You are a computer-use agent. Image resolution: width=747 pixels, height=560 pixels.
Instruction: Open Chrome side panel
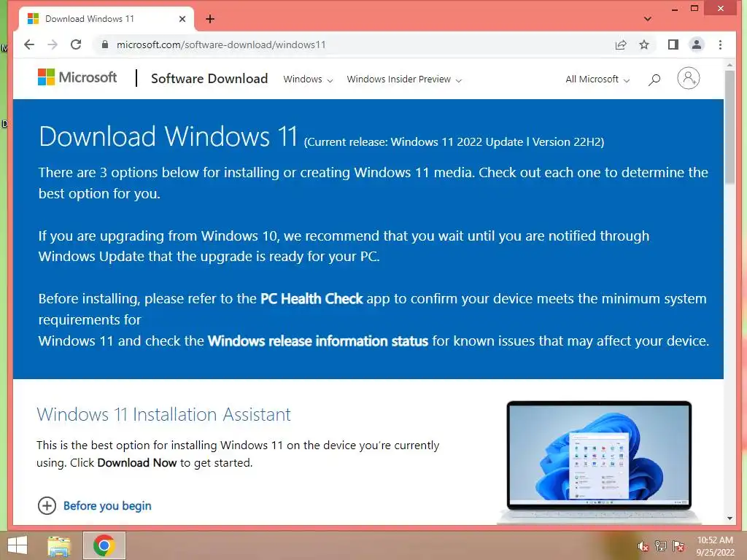(x=673, y=44)
